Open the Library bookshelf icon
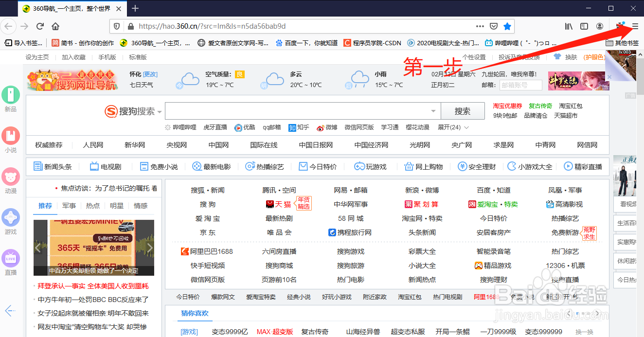This screenshot has width=644, height=337. coord(569,26)
